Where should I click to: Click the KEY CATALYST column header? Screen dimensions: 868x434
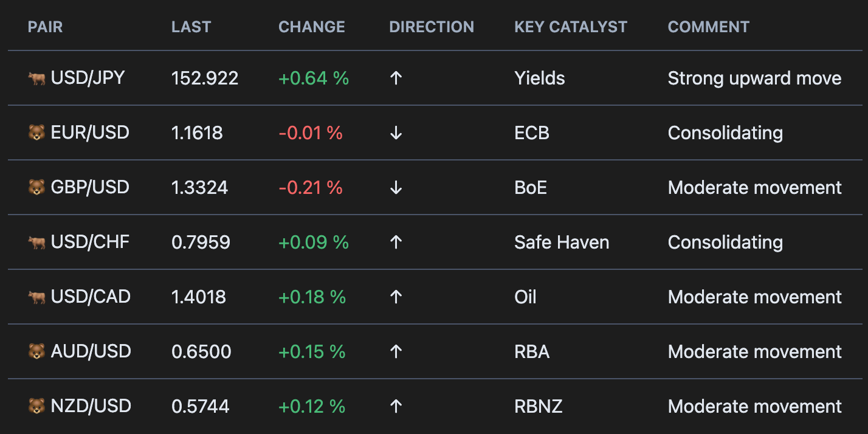[x=571, y=27]
